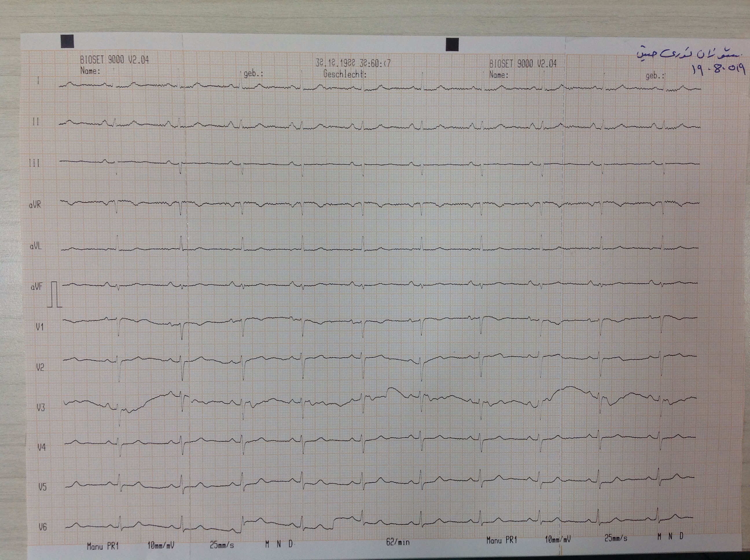
Task: Click the left black square marker
Action: (67, 41)
